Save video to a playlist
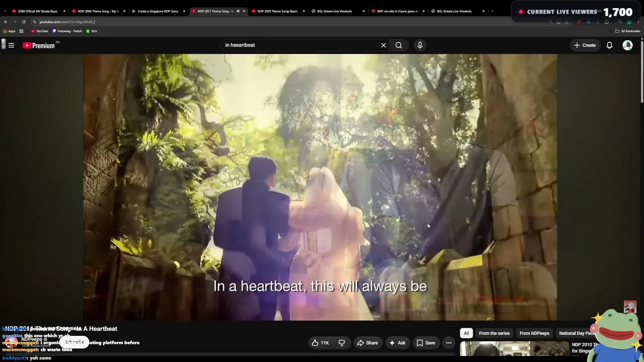 [426, 343]
